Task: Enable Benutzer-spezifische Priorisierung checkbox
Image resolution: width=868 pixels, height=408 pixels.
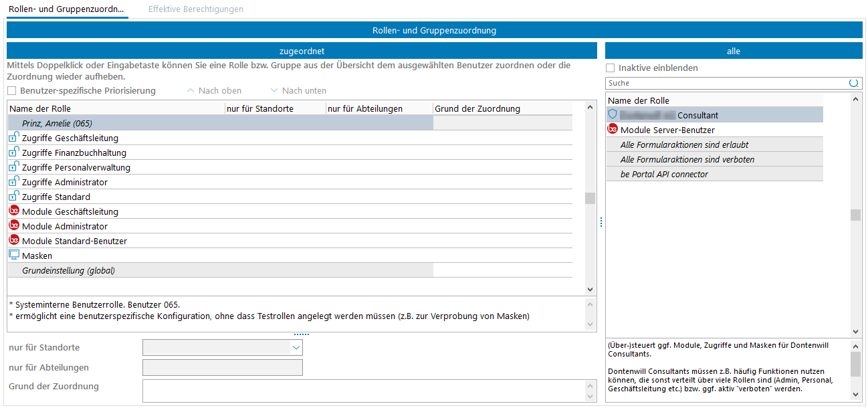Action: 12,91
